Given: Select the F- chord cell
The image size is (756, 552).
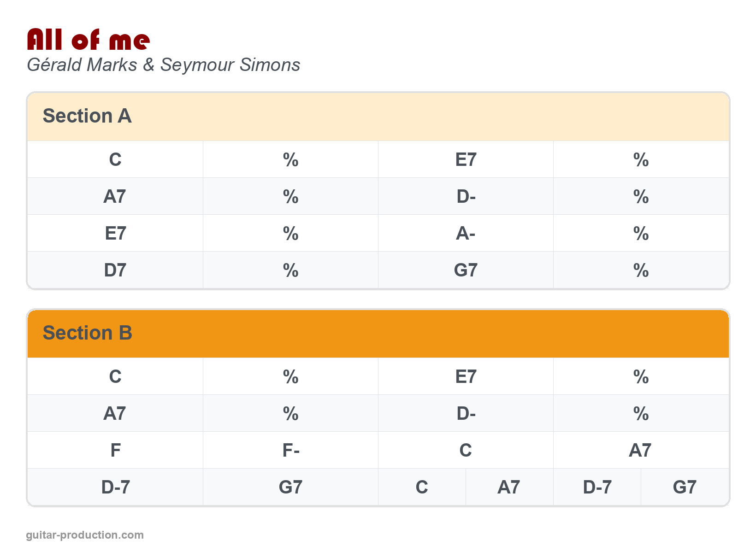Looking at the screenshot, I should coord(291,450).
